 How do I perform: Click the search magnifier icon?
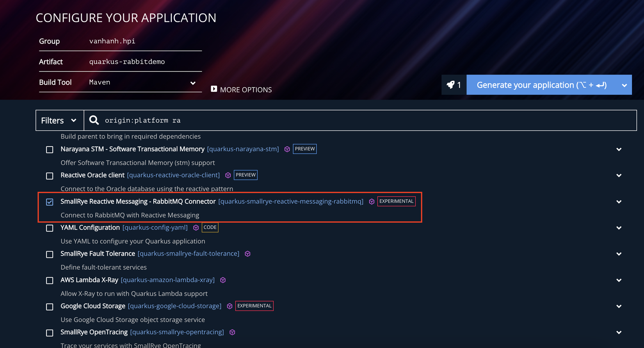[94, 120]
